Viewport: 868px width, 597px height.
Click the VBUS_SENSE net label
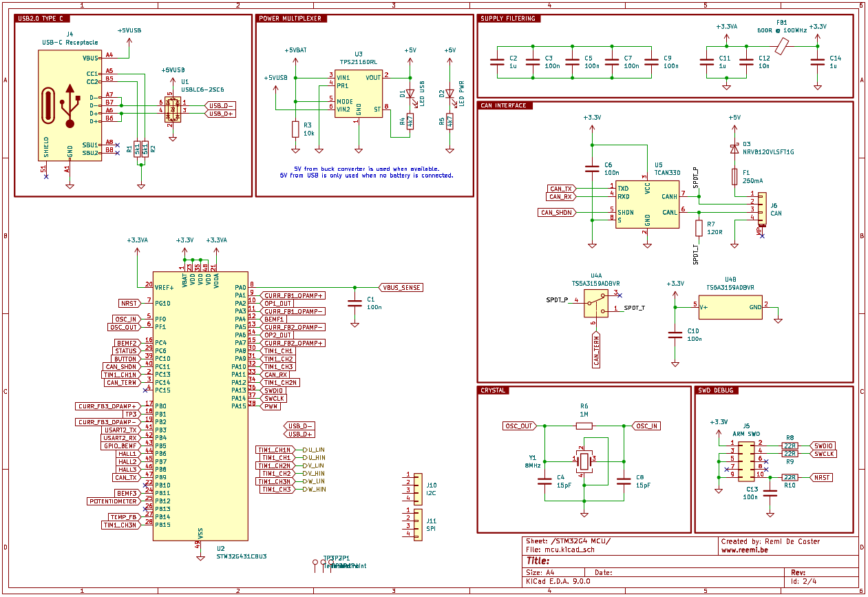401,287
